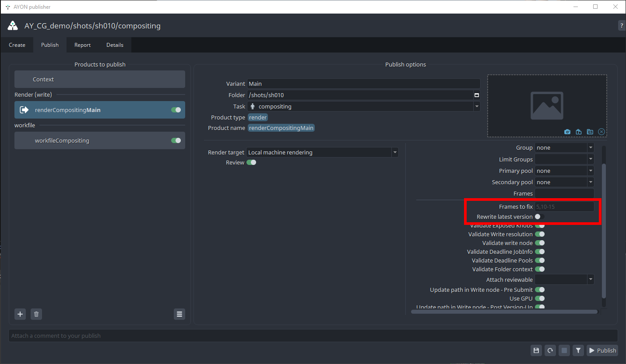626x364 pixels.
Task: Open the Task dropdown showing compositing
Action: [364, 106]
